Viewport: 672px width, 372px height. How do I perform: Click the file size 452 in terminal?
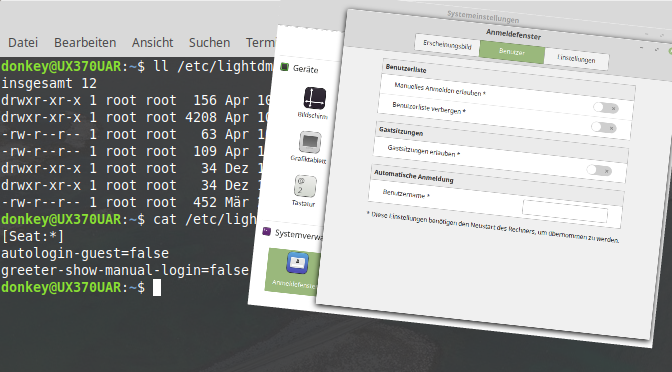tap(205, 202)
